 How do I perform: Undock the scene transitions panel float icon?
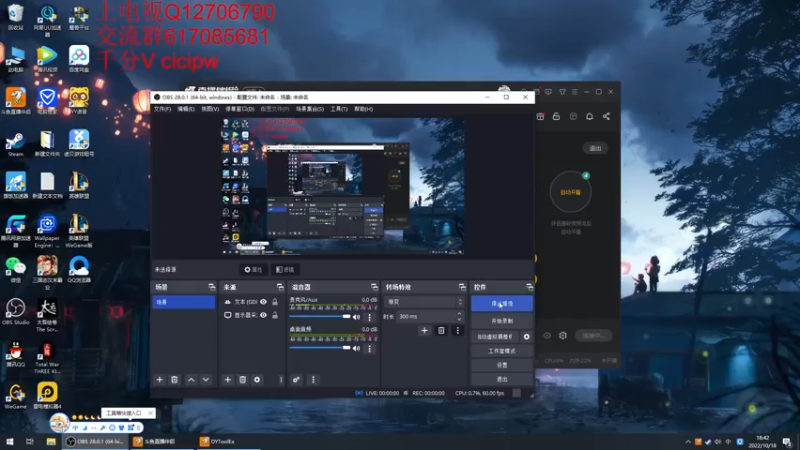tap(462, 287)
